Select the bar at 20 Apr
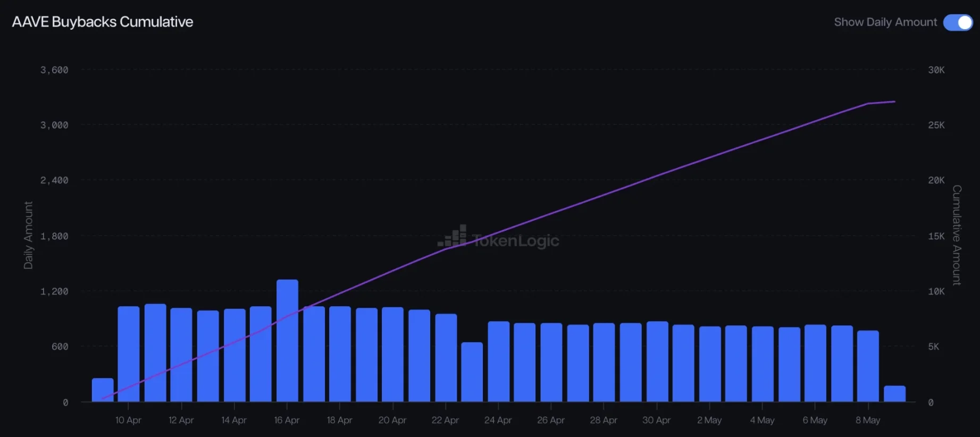This screenshot has height=437, width=980. (392, 354)
